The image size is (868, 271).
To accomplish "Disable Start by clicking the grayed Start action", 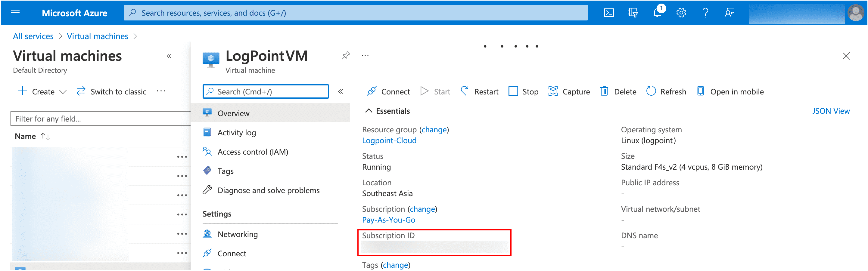I will [x=435, y=91].
